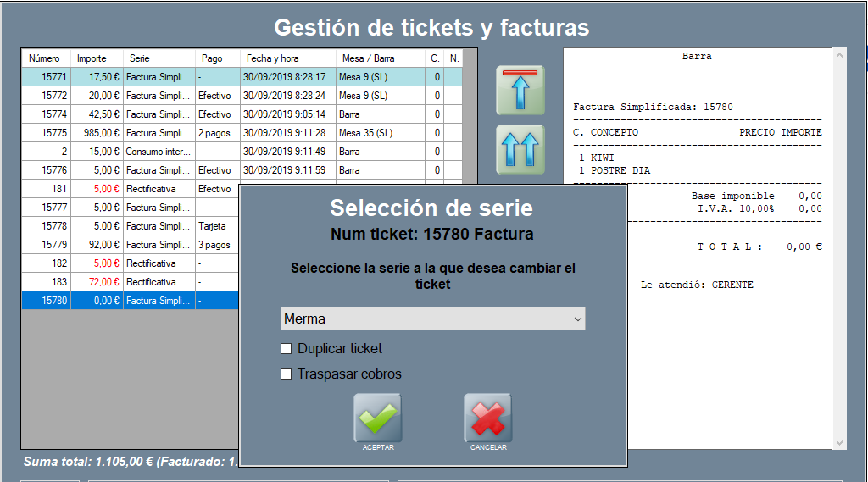Click the Mesa / Barra column header
This screenshot has height=482, width=868.
click(x=367, y=58)
